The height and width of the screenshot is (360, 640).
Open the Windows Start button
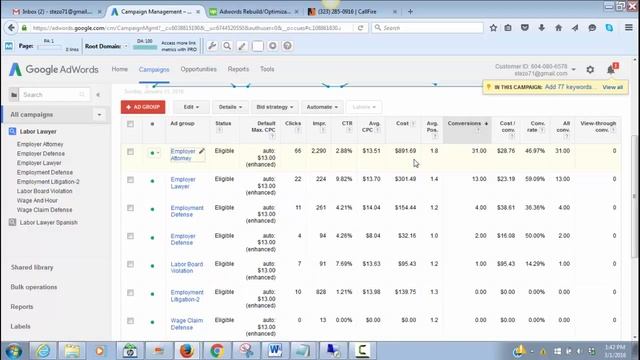pos(13,351)
